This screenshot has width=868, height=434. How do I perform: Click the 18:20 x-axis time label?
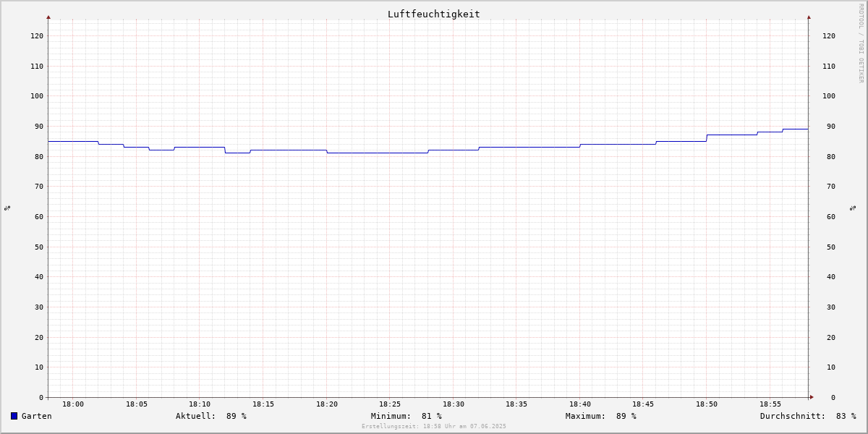tap(327, 404)
